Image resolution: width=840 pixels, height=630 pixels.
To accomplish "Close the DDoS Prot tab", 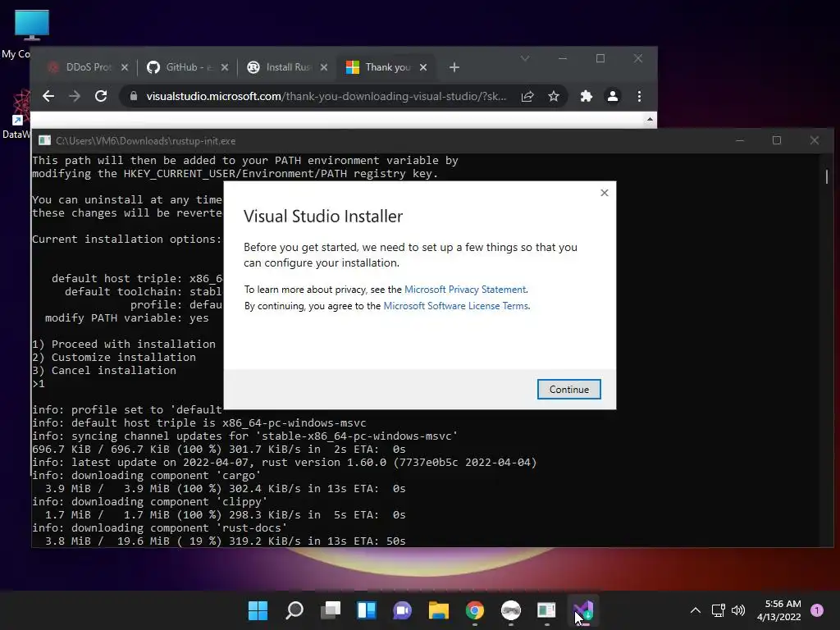I will pyautogui.click(x=125, y=67).
